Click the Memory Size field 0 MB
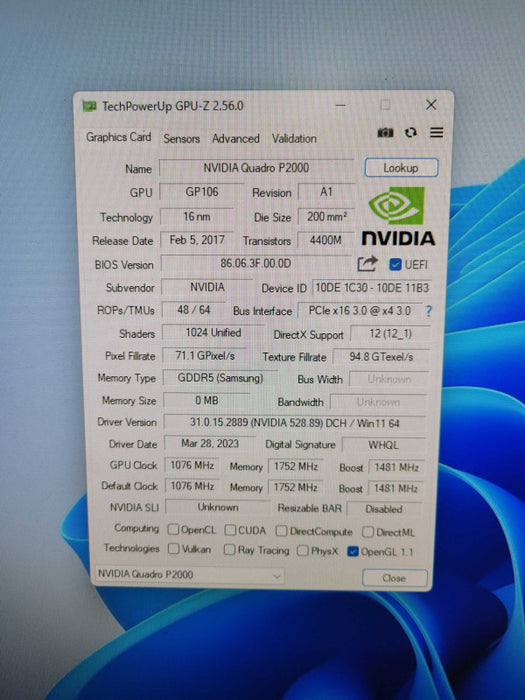The width and height of the screenshot is (525, 700). (207, 400)
